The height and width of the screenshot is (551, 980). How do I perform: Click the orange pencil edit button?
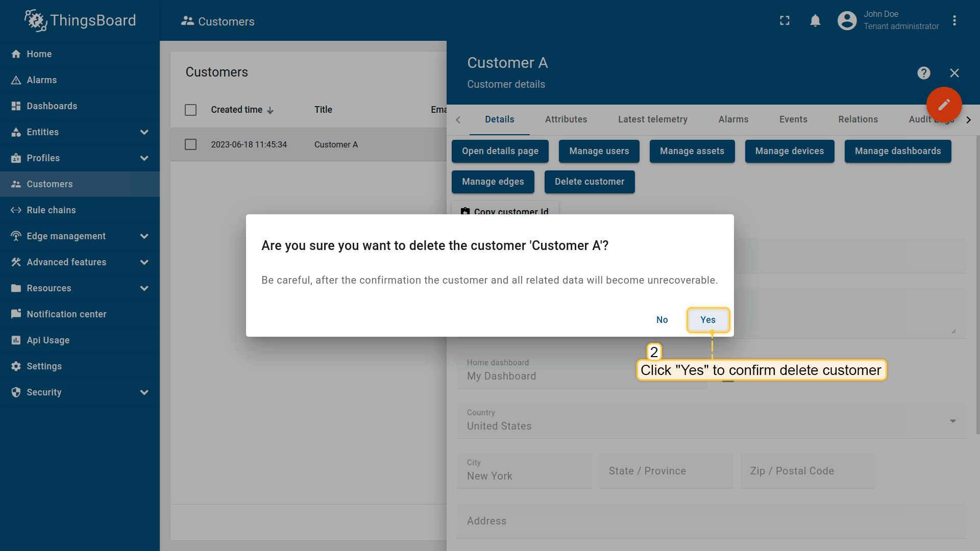coord(944,105)
